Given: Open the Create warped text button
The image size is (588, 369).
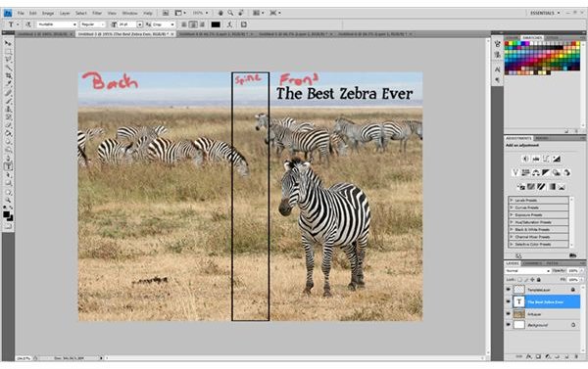Looking at the screenshot, I should 230,24.
